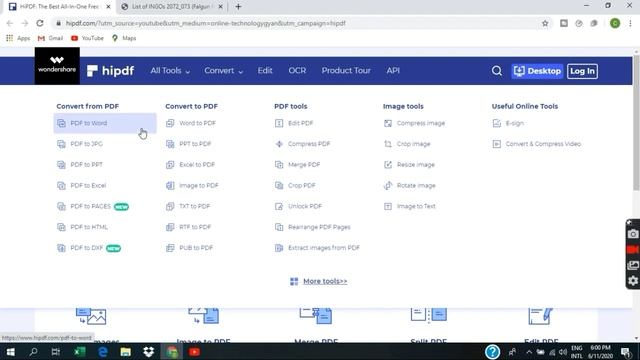Click the PDF to Excel icon
Image resolution: width=640 pixels, height=360 pixels.
coord(61,186)
